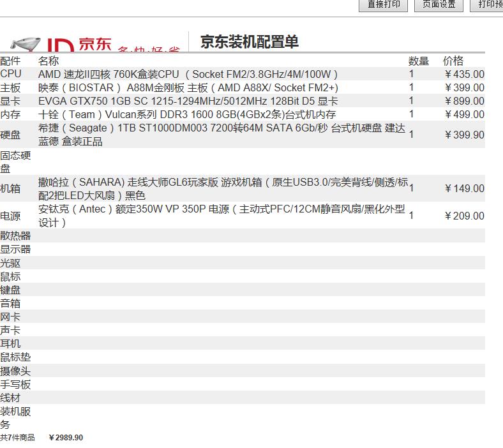The height and width of the screenshot is (448, 503).
Task: Click the ￥2989.90 total price
Action: 66,437
